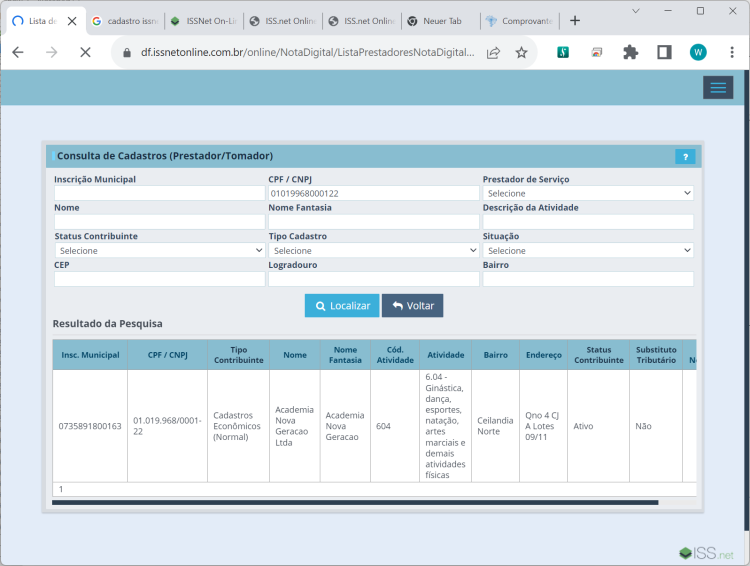Image resolution: width=750 pixels, height=566 pixels.
Task: Open the share page icon
Action: 493,52
